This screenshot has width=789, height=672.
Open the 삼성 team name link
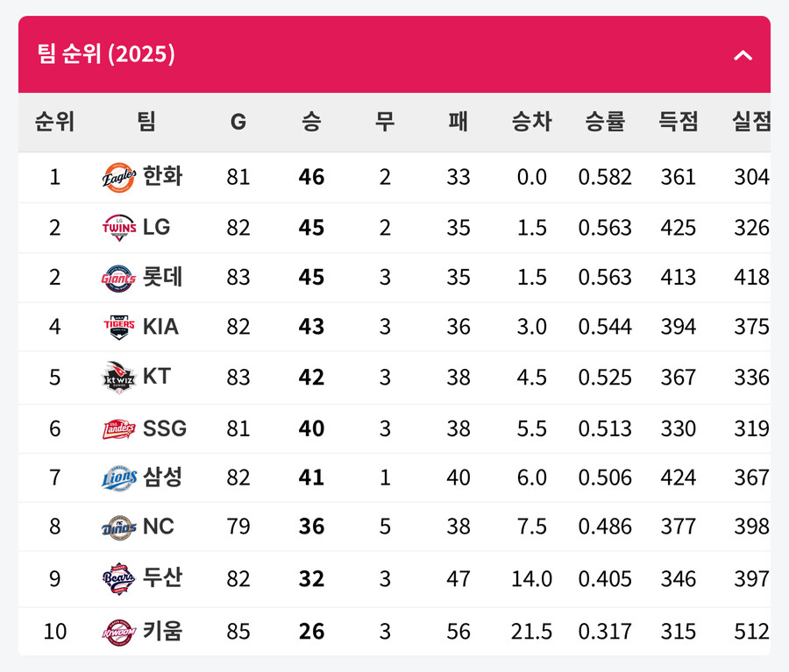pos(162,477)
